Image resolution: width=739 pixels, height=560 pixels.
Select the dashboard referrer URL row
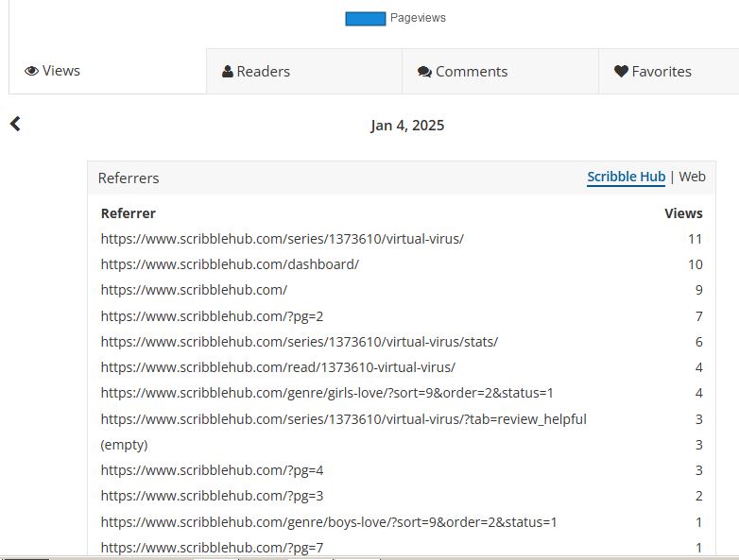point(230,264)
